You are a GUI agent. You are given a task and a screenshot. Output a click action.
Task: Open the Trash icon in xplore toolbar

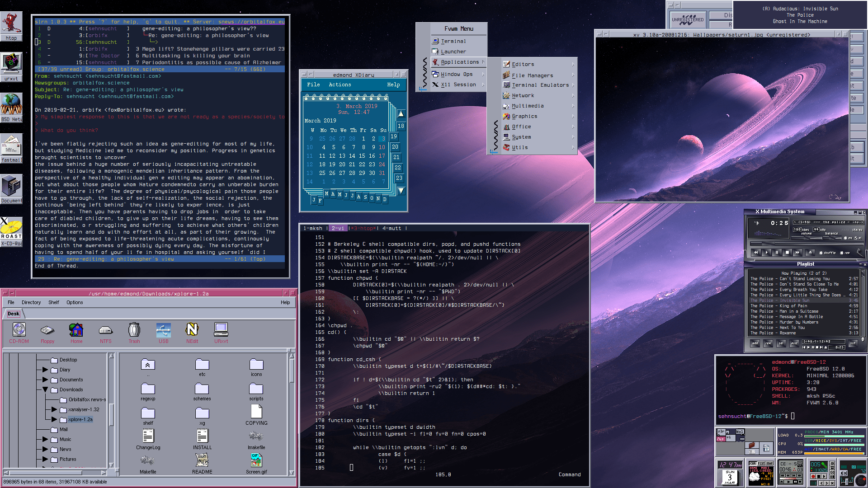click(x=134, y=330)
